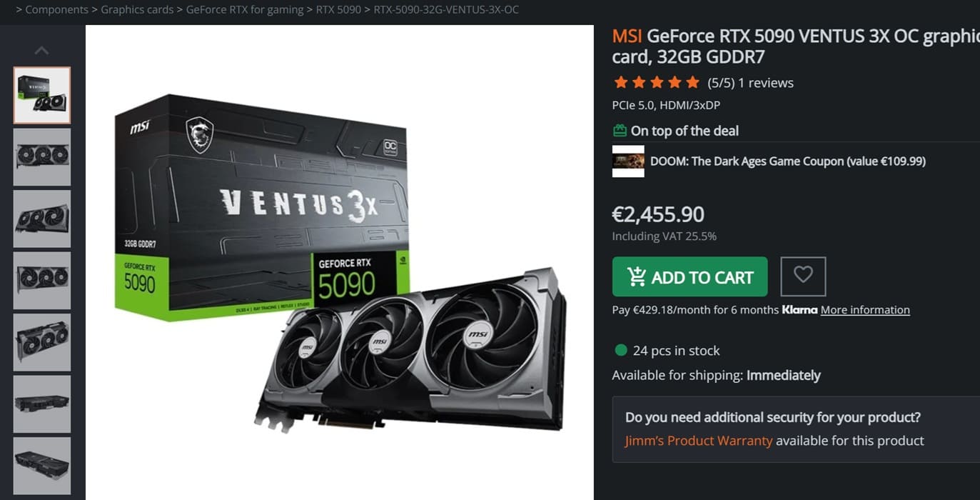This screenshot has width=980, height=500.
Task: Select the sixth thumbnail showing card edge
Action: (x=42, y=404)
